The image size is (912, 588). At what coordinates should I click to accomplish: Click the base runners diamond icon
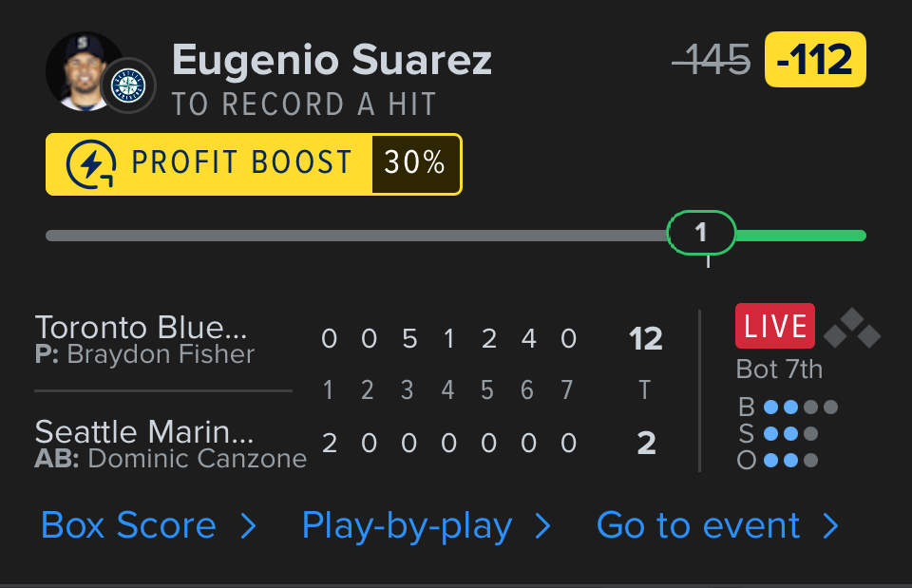[x=852, y=328]
